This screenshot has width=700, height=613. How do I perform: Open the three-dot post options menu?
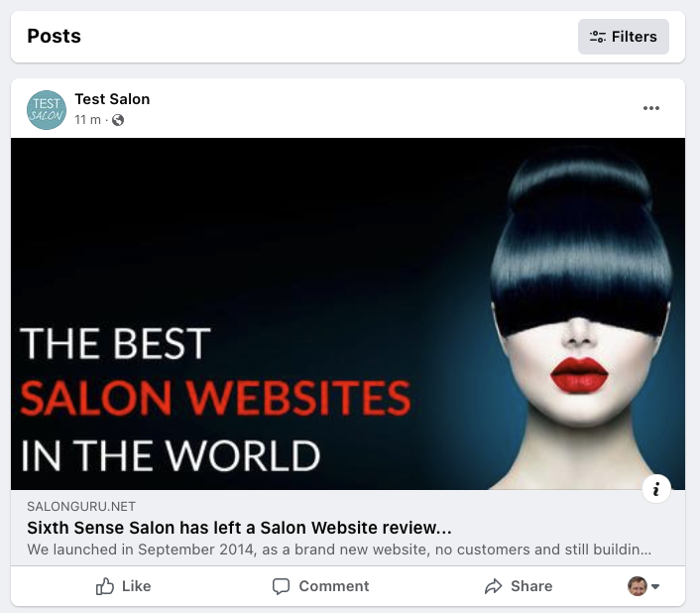coord(651,108)
